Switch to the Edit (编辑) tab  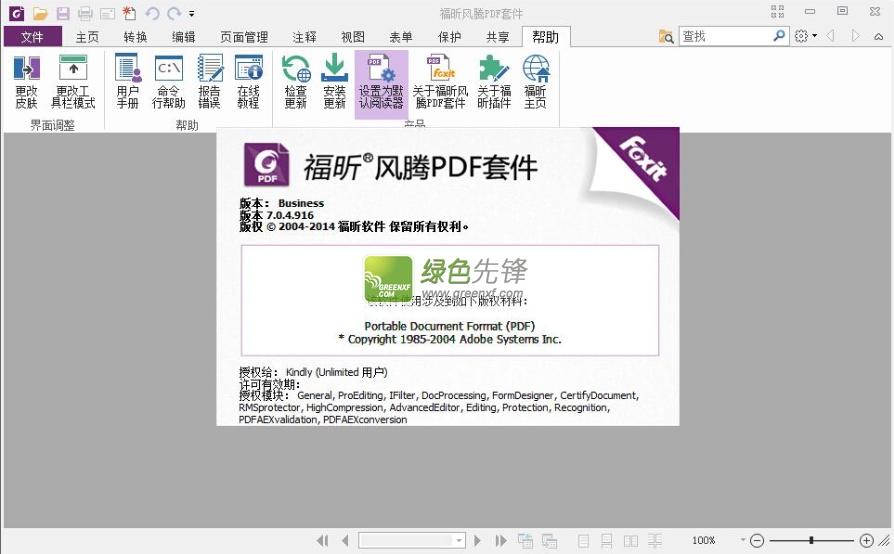184,37
